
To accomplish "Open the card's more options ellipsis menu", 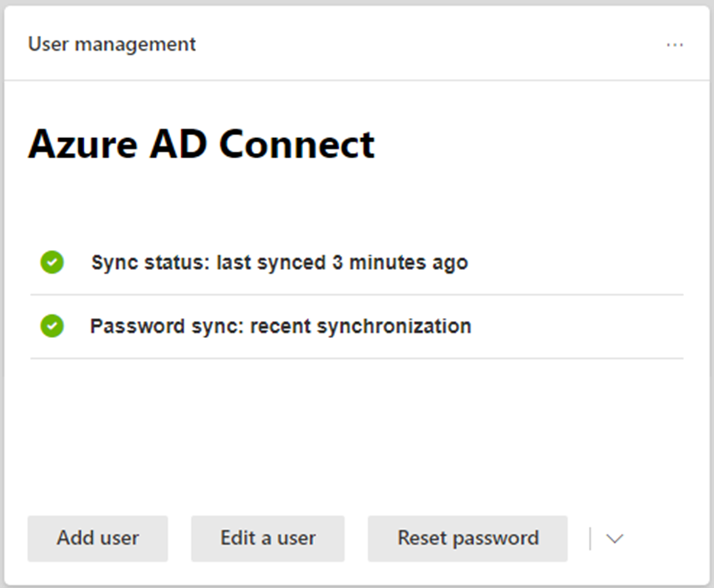I will coord(674,45).
